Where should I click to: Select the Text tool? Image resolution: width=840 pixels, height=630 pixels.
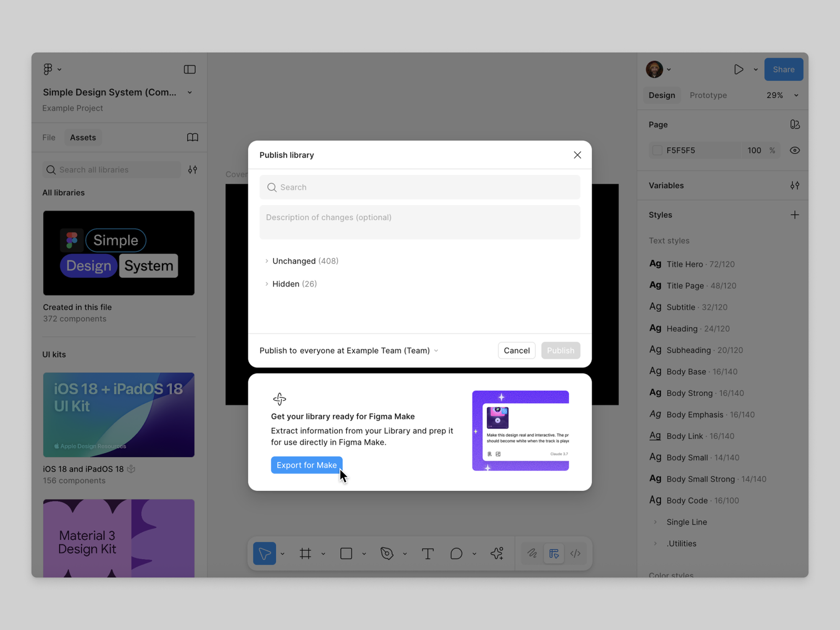tap(428, 553)
